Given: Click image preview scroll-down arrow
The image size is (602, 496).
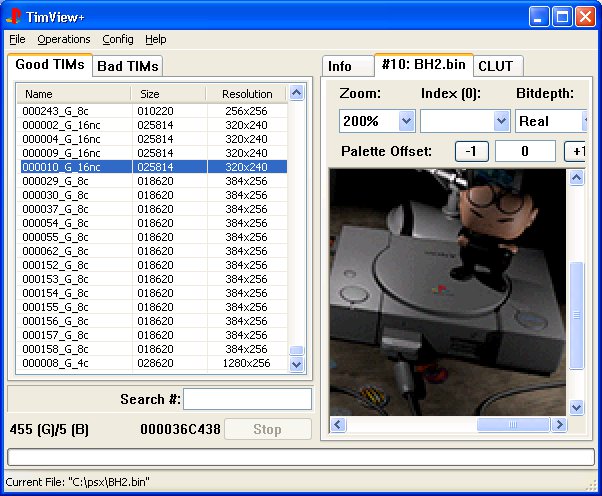Looking at the screenshot, I should click(x=576, y=407).
